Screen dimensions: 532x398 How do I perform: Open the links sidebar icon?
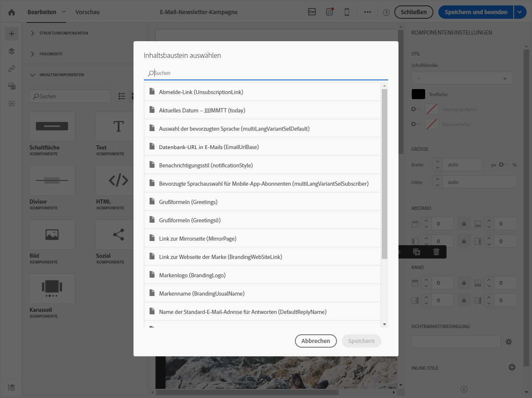(12, 69)
